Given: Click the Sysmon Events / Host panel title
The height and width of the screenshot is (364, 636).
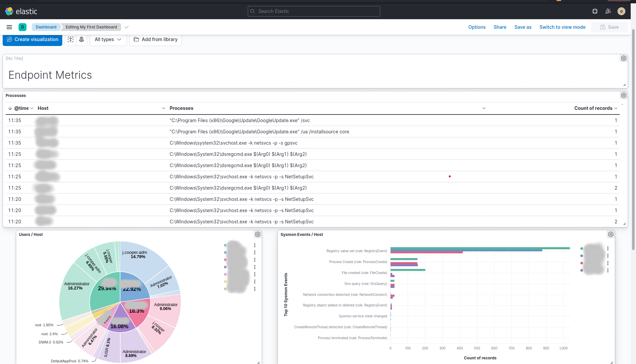Looking at the screenshot, I should [x=302, y=235].
